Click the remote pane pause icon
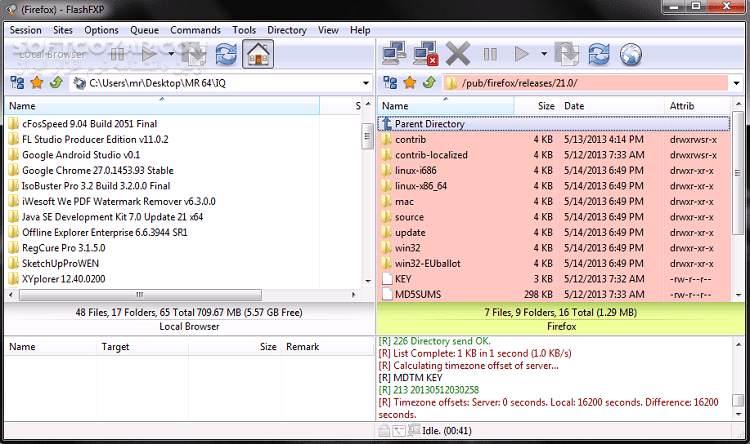Viewport: 750px width, 444px height. click(490, 54)
